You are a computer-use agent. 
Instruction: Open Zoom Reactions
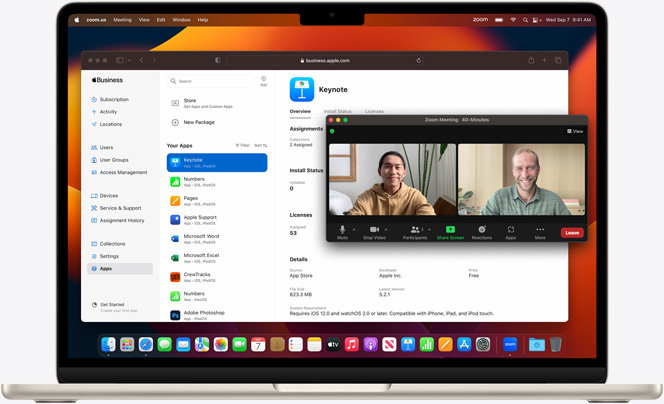482,231
